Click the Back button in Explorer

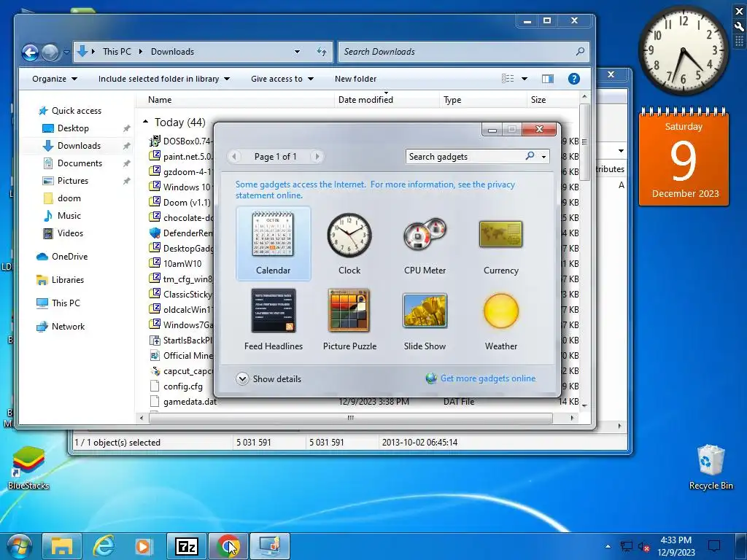tap(30, 52)
